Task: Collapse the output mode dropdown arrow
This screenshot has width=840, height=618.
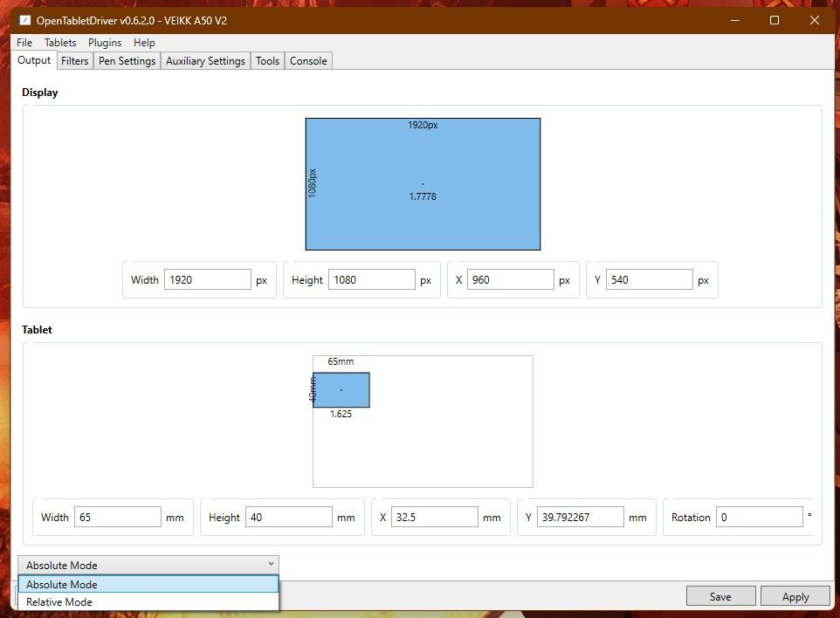Action: (x=272, y=565)
